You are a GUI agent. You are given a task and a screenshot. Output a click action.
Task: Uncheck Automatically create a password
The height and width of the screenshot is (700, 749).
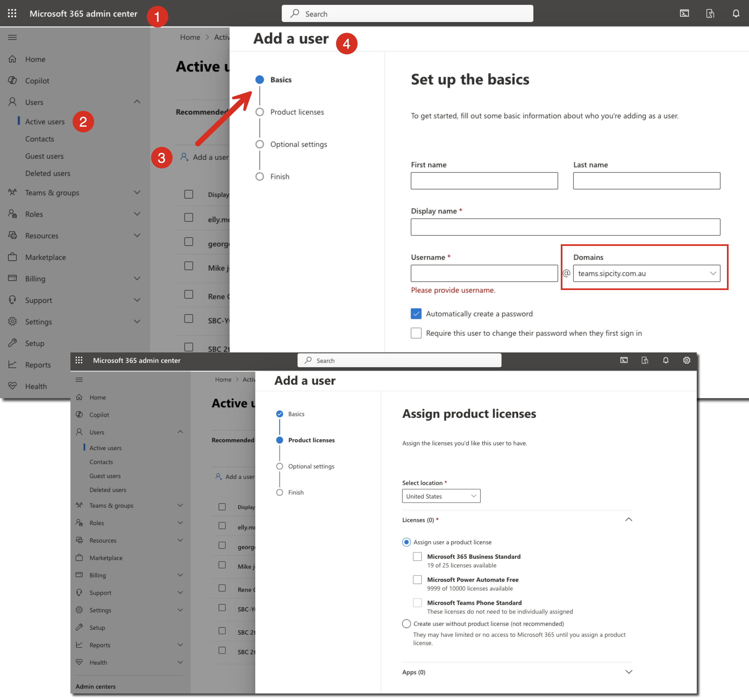(416, 314)
